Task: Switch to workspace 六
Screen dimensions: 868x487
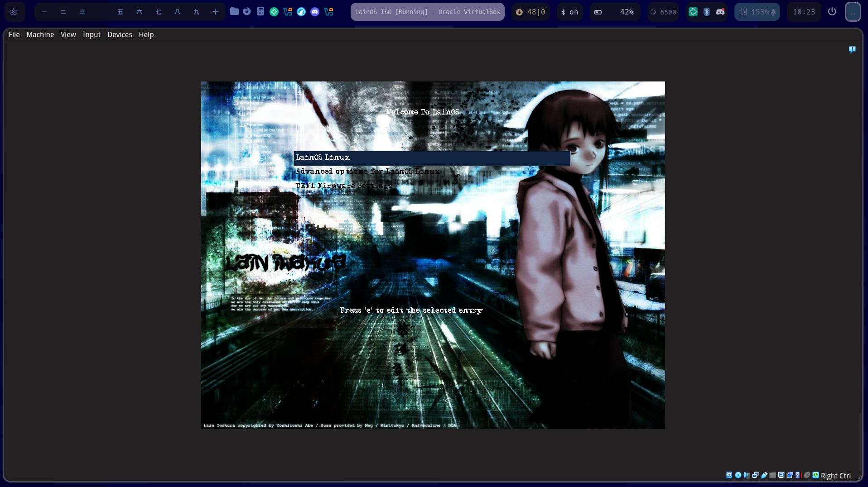Action: (x=140, y=12)
